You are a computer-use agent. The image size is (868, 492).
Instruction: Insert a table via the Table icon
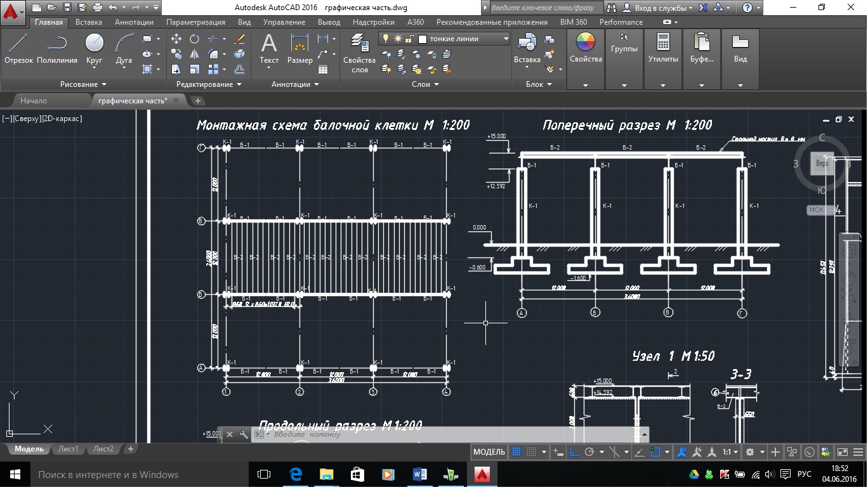[323, 69]
